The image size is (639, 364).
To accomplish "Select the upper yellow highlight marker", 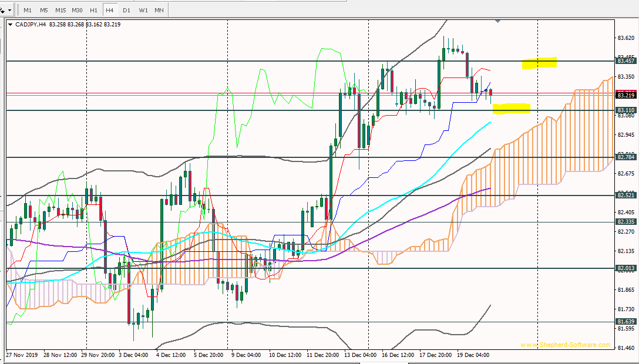I will (539, 63).
